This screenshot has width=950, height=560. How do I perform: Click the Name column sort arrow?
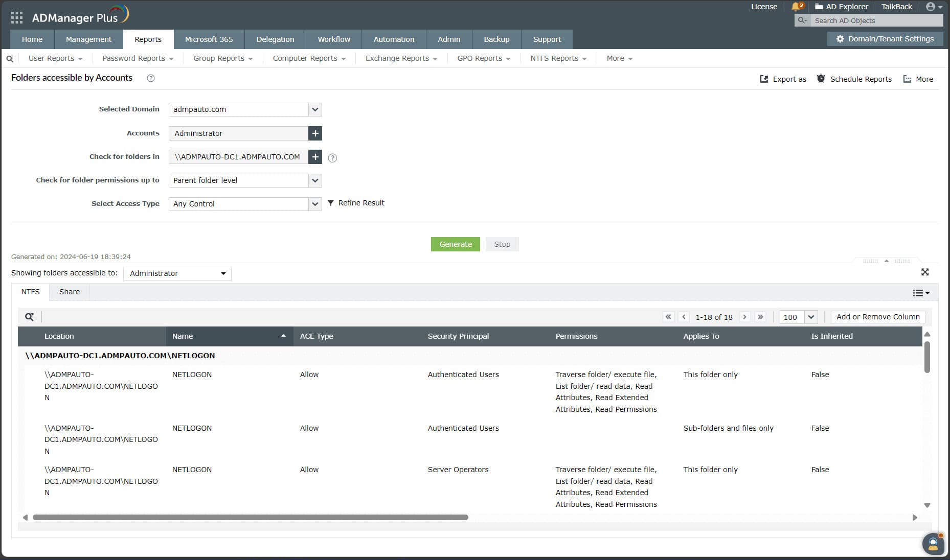(283, 336)
